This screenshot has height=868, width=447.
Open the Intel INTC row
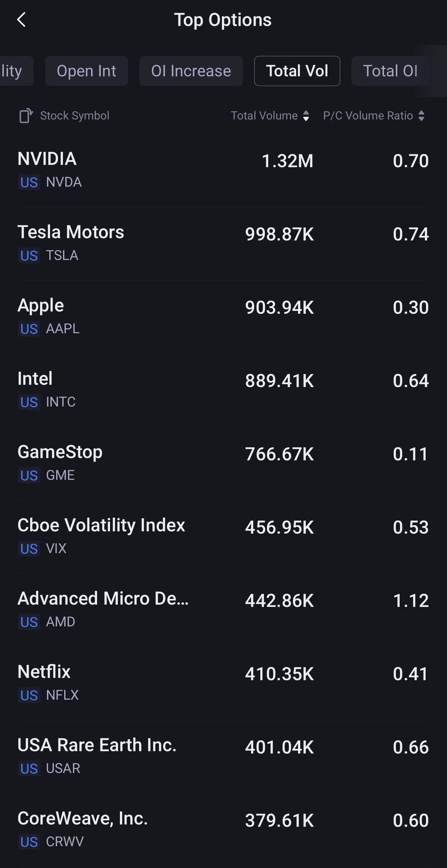pyautogui.click(x=223, y=390)
